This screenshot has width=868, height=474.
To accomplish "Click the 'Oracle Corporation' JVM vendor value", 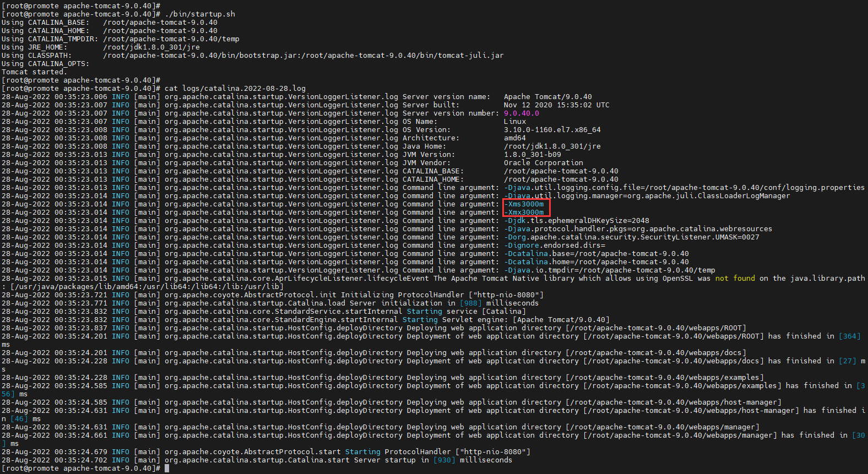I will click(544, 162).
